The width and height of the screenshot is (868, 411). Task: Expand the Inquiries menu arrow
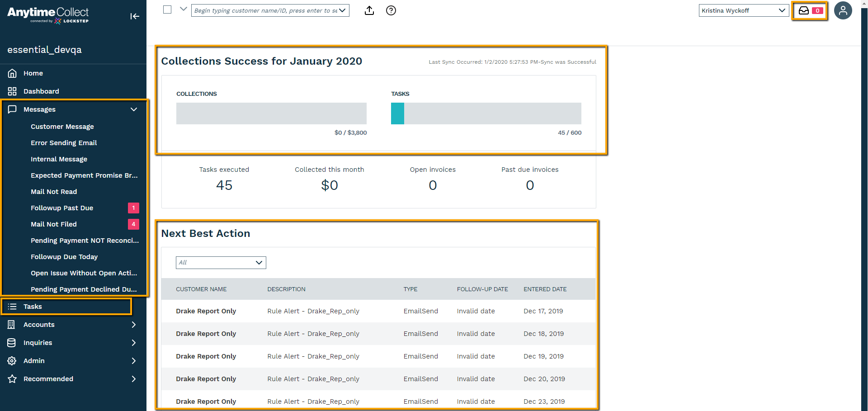click(x=134, y=343)
